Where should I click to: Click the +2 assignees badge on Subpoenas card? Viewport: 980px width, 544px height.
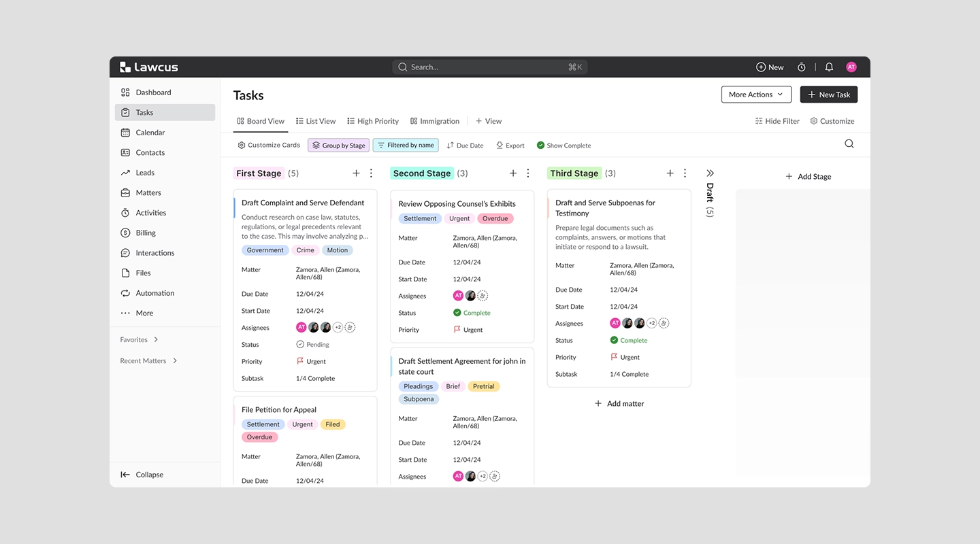pos(651,323)
